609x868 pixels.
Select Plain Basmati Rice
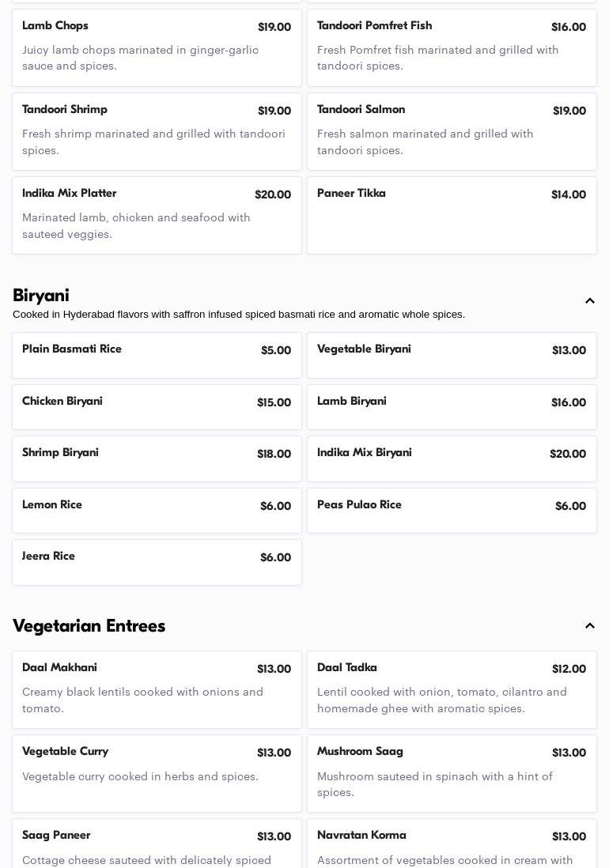click(x=157, y=355)
